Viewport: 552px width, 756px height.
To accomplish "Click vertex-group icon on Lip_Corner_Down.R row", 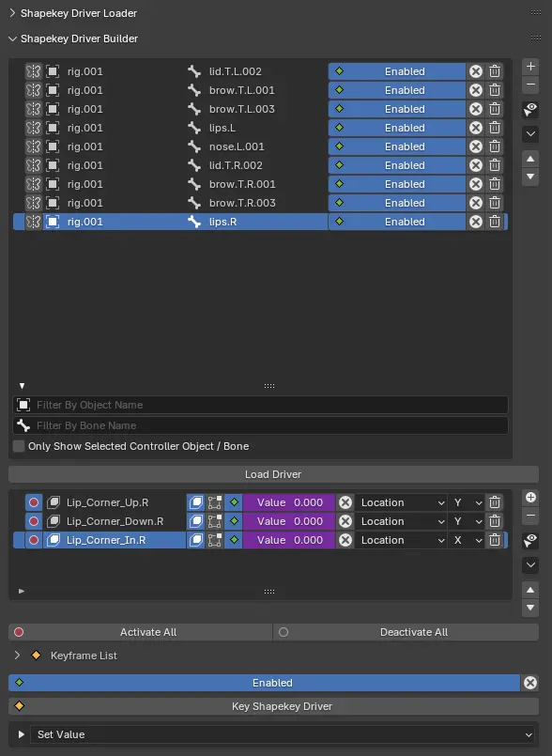I will click(x=215, y=521).
